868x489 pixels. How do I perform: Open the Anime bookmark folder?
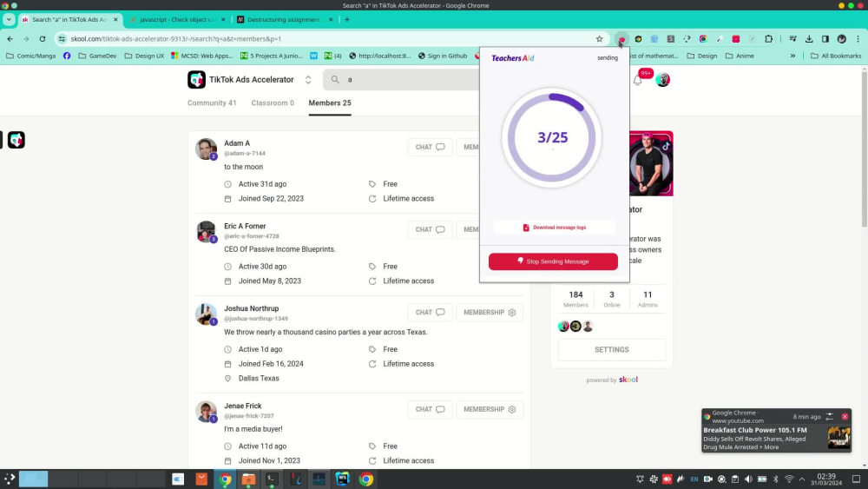click(x=740, y=56)
